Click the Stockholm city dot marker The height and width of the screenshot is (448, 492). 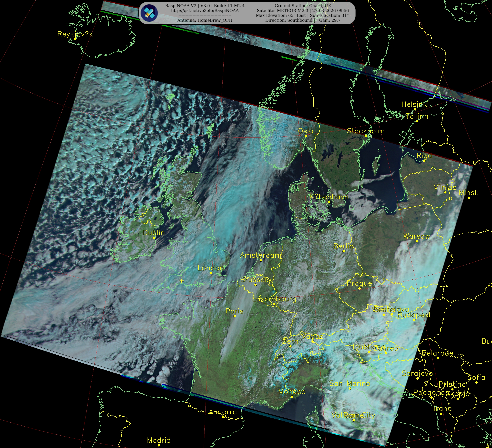pyautogui.click(x=366, y=136)
